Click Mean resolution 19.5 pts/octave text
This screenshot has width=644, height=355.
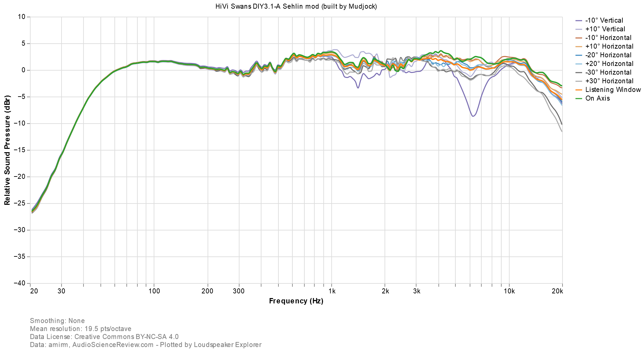(x=80, y=329)
